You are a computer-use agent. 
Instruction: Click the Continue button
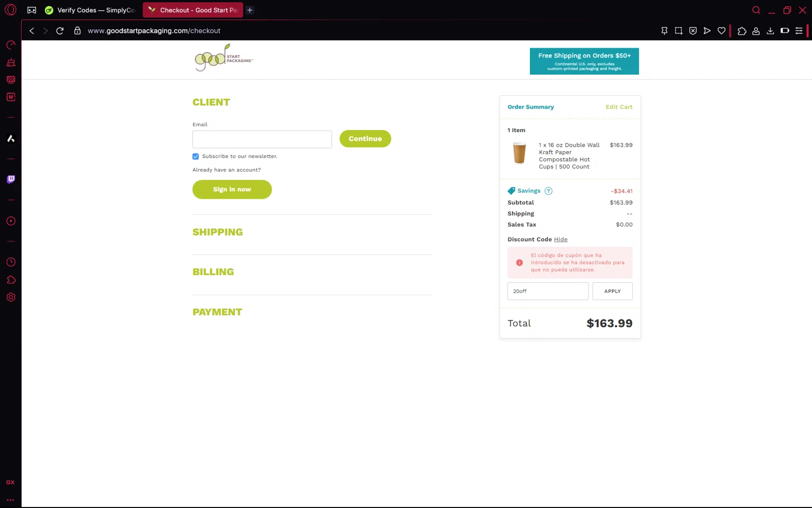pos(365,139)
